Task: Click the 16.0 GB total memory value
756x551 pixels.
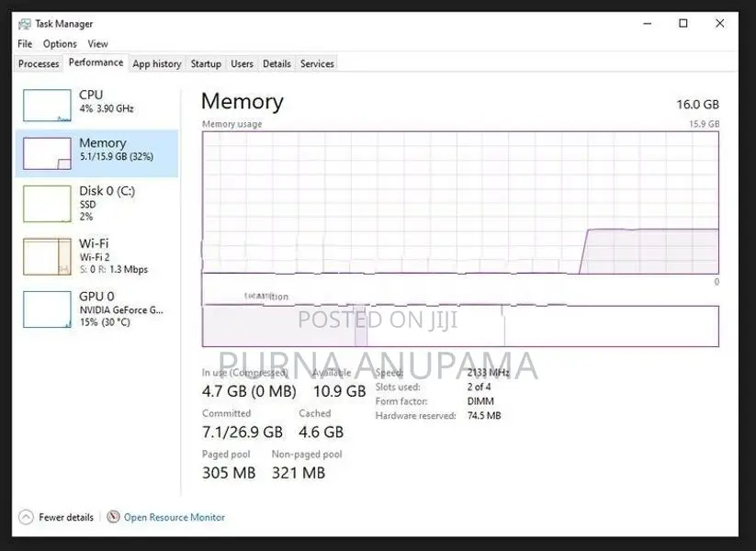Action: click(697, 104)
